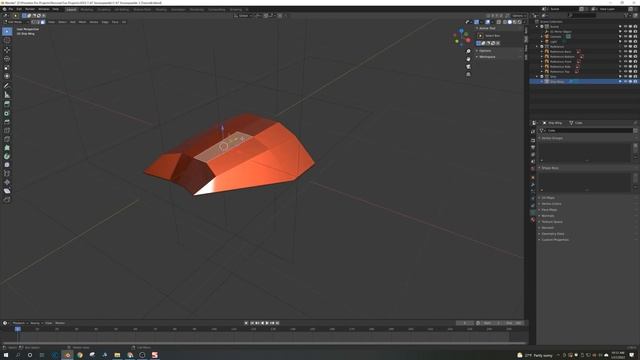Switch to face select mode

point(43,22)
